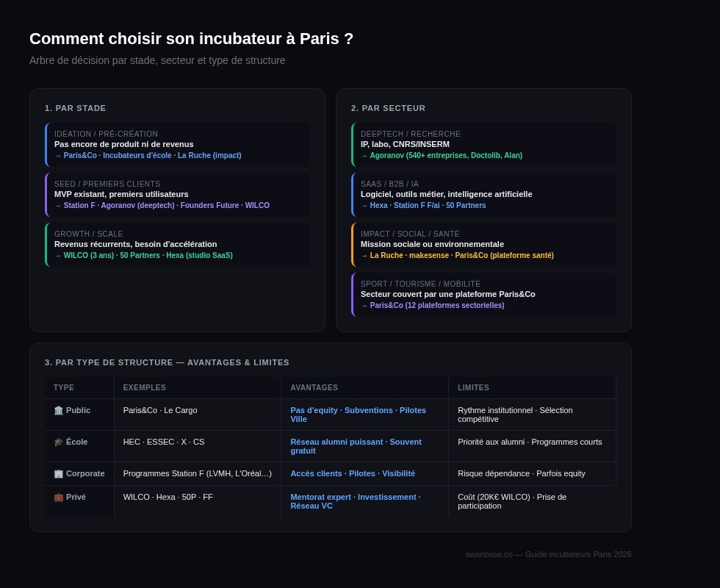Click the '1. PAR STADE' heading

(x=75, y=109)
